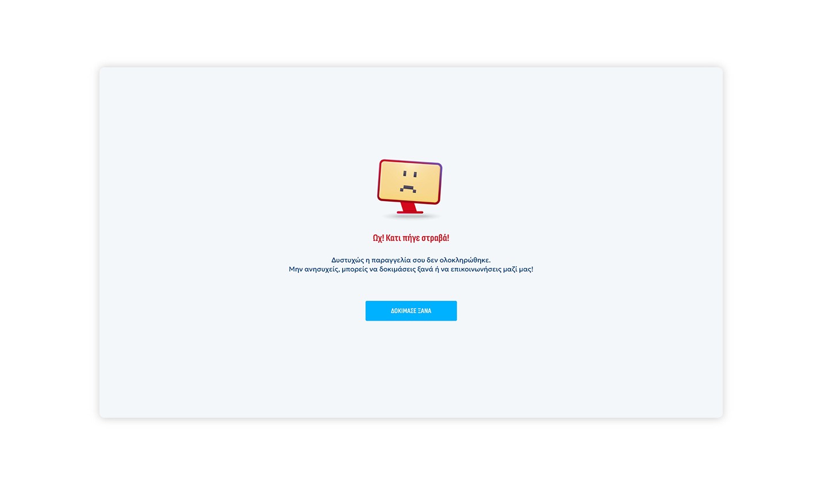Click the word επικοινωνήσεις in the message
Screen dimensions: 840x504
pyautogui.click(x=475, y=269)
